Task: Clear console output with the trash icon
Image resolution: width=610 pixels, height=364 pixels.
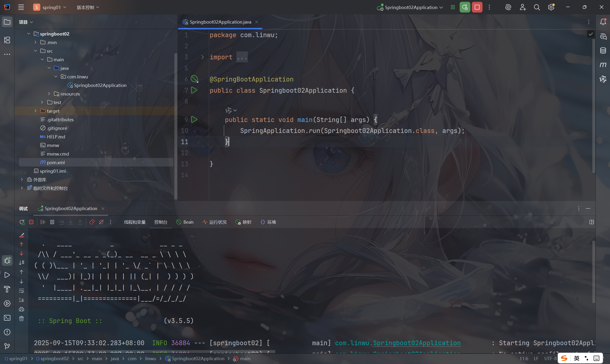Action: pyautogui.click(x=22, y=318)
